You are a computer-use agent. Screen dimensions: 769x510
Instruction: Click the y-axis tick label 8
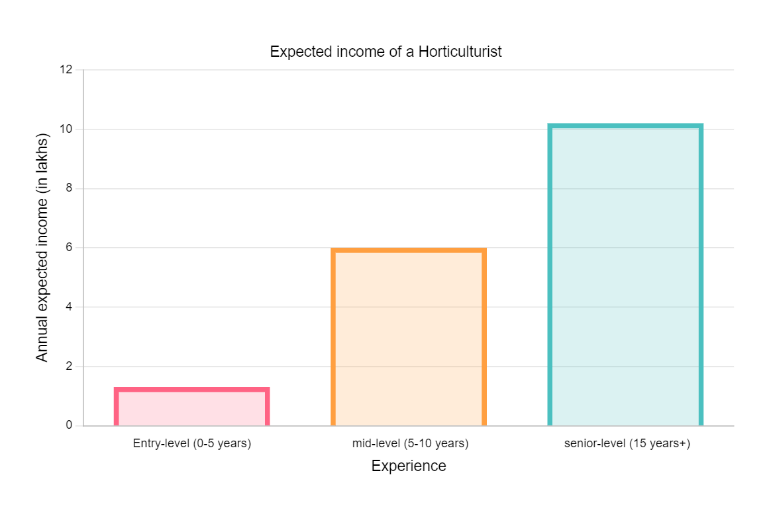[69, 189]
